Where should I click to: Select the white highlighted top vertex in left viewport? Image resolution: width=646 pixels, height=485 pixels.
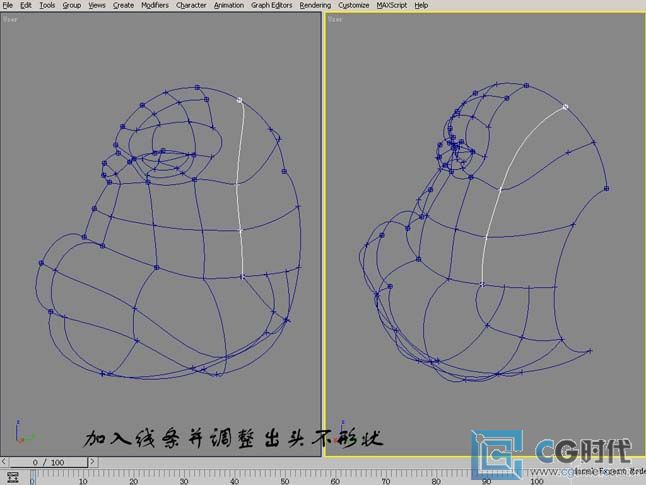click(x=240, y=100)
